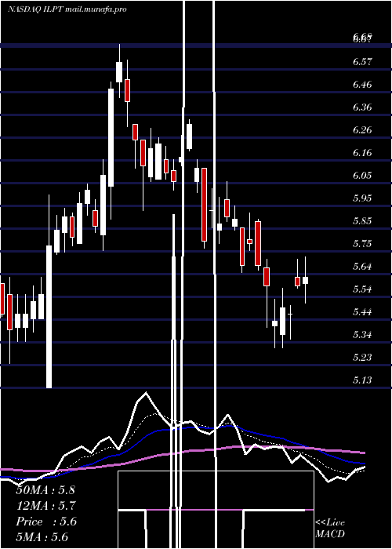
Task: Click the Price : 5.6 readout
Action: [x=45, y=522]
